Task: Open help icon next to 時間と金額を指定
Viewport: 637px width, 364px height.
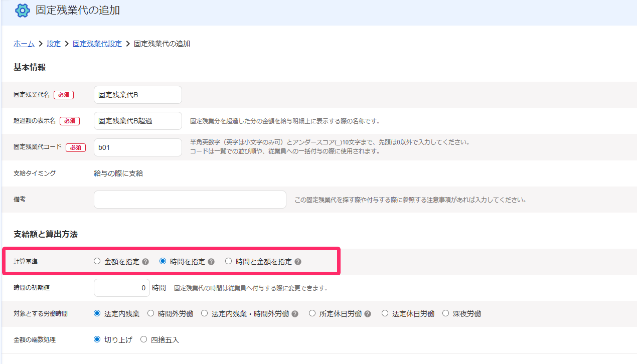Action: tap(298, 262)
